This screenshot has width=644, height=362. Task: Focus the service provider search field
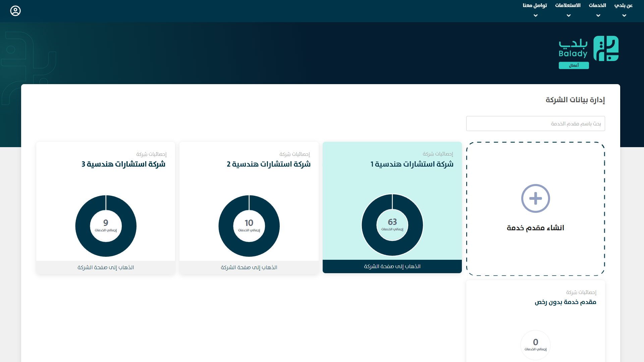pos(535,124)
